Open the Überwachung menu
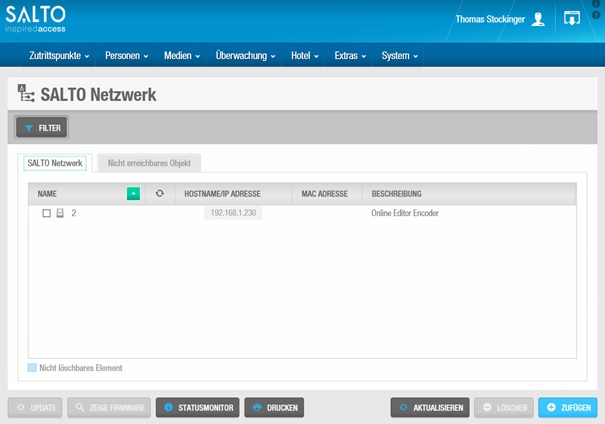This screenshot has height=424, width=605. coord(245,56)
